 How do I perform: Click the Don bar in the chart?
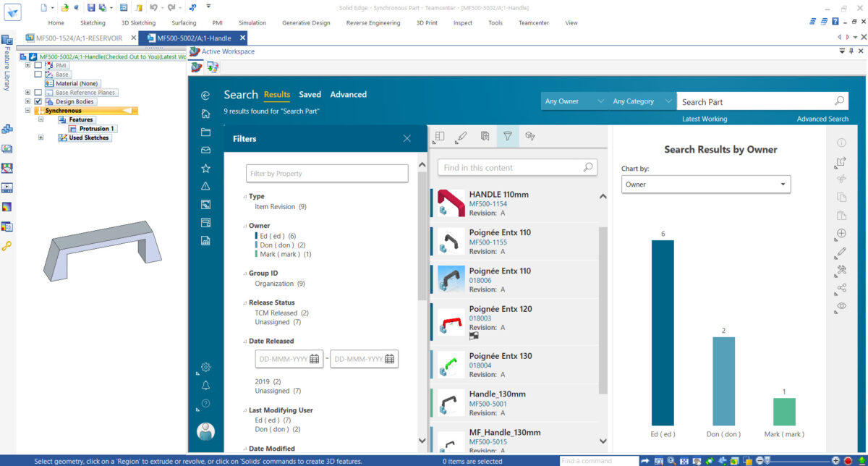click(x=724, y=381)
